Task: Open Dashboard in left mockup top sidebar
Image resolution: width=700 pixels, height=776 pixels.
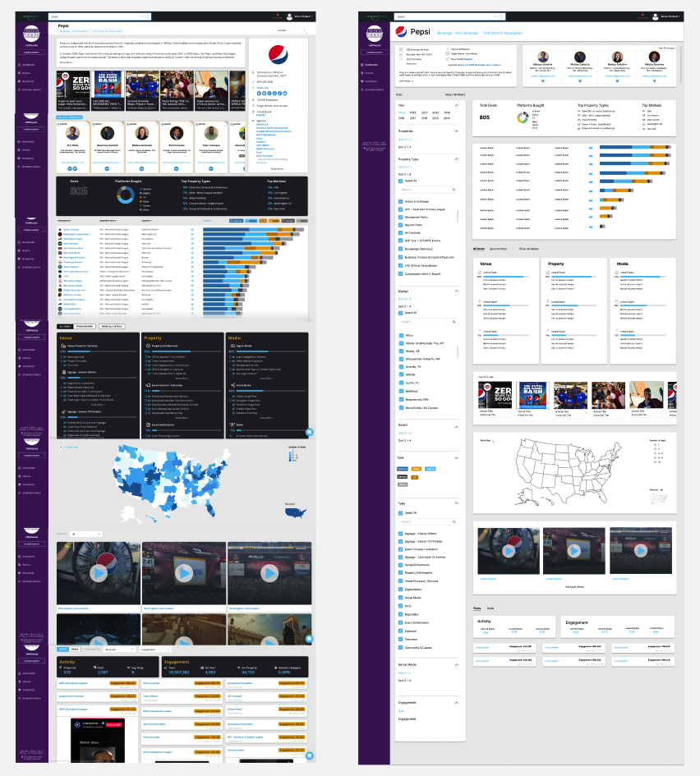Action: 27,65
